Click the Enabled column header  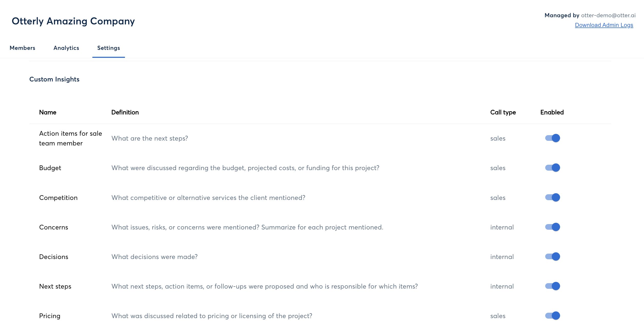tap(552, 112)
